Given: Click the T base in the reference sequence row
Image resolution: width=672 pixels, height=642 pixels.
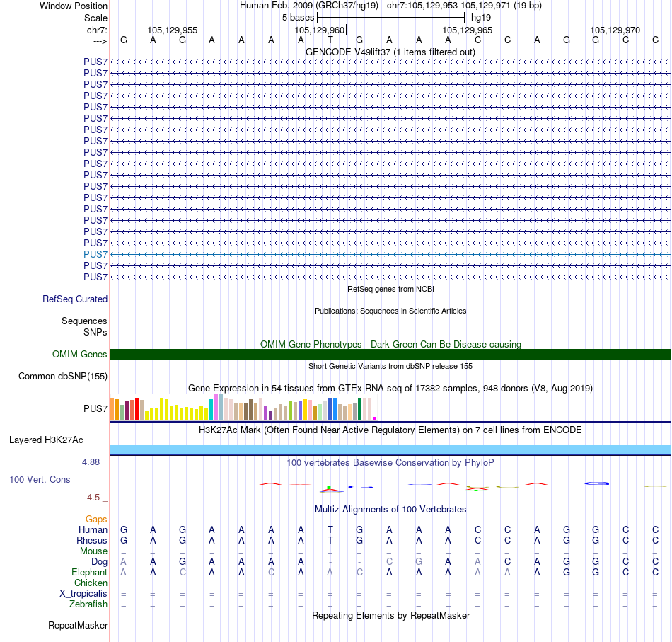Looking at the screenshot, I should pyautogui.click(x=330, y=40).
